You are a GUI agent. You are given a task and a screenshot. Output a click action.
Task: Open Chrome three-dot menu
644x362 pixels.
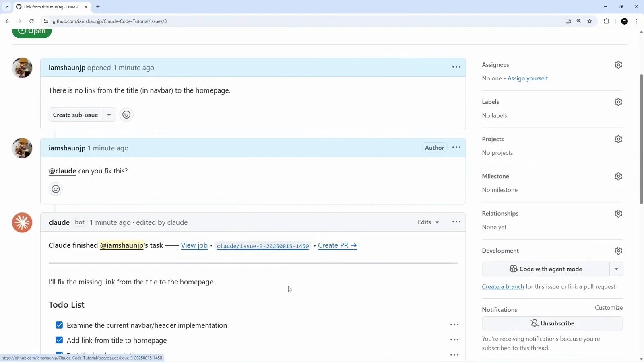pyautogui.click(x=636, y=21)
